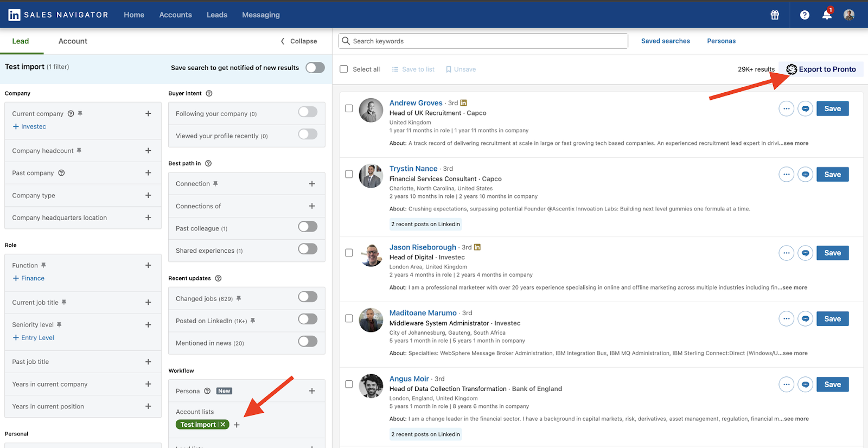The image size is (868, 448).
Task: Open more options for Andrew Groves
Action: click(x=786, y=108)
